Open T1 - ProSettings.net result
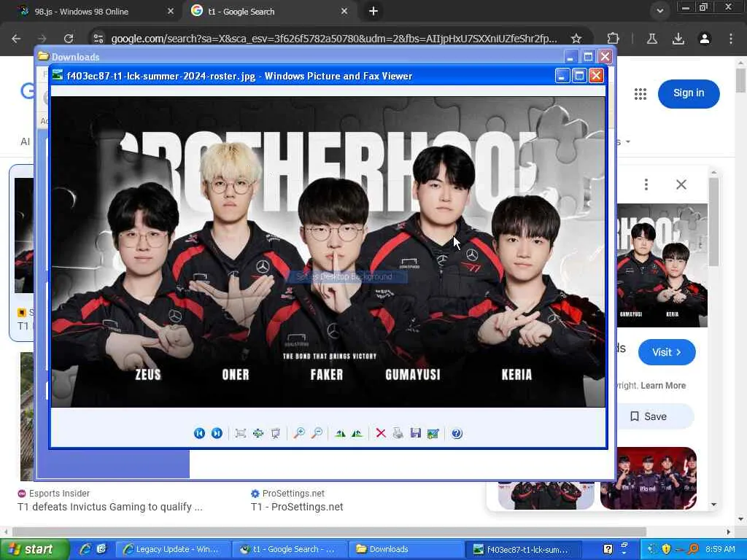Image resolution: width=747 pixels, height=560 pixels. click(x=297, y=507)
